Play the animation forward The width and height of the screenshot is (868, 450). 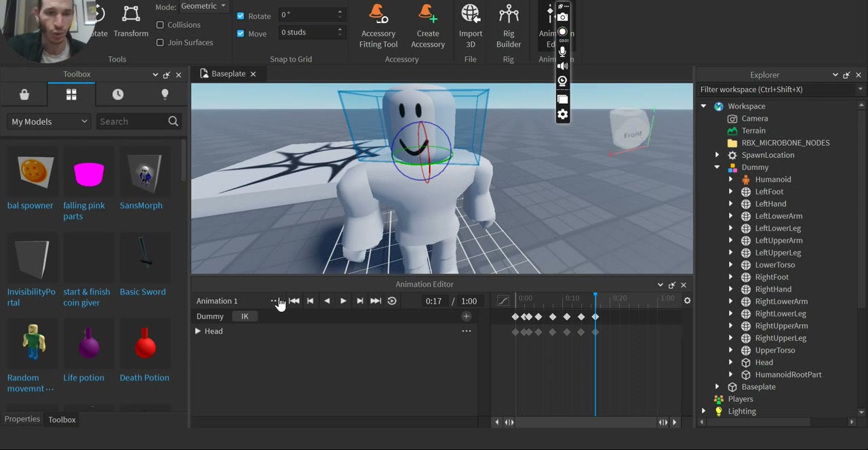pos(343,301)
